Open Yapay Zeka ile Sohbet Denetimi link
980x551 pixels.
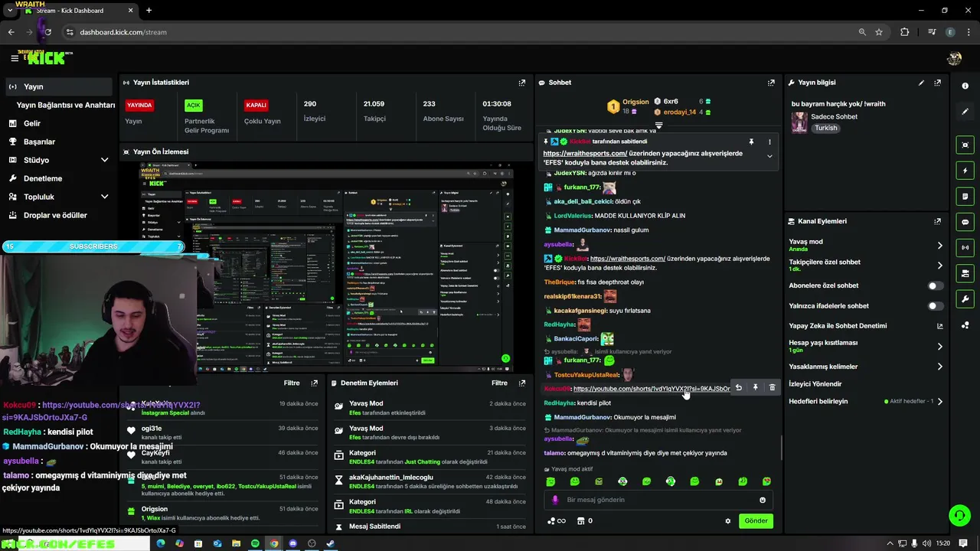click(838, 326)
